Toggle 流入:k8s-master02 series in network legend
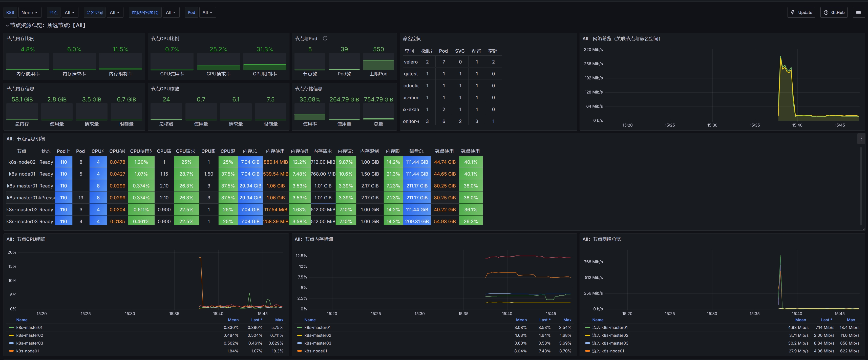 pyautogui.click(x=610, y=335)
